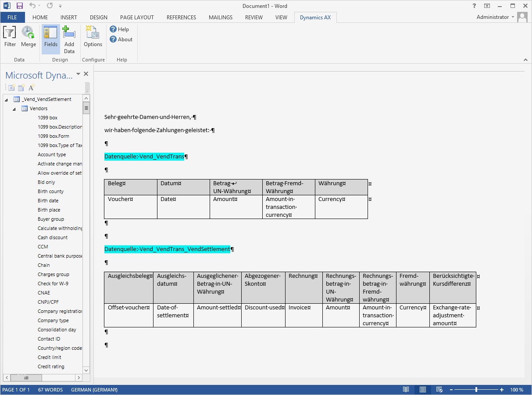Select the 'Charges group' field
Image resolution: width=532 pixels, height=395 pixels.
pyautogui.click(x=54, y=274)
